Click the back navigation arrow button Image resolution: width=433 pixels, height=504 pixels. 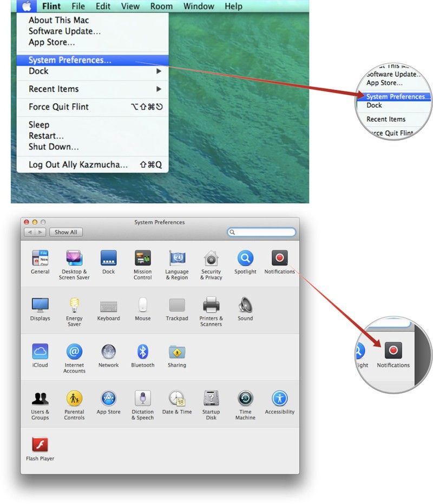(x=30, y=232)
